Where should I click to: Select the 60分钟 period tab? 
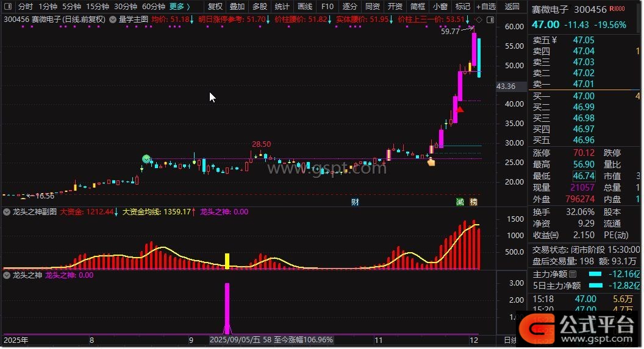[x=153, y=7]
